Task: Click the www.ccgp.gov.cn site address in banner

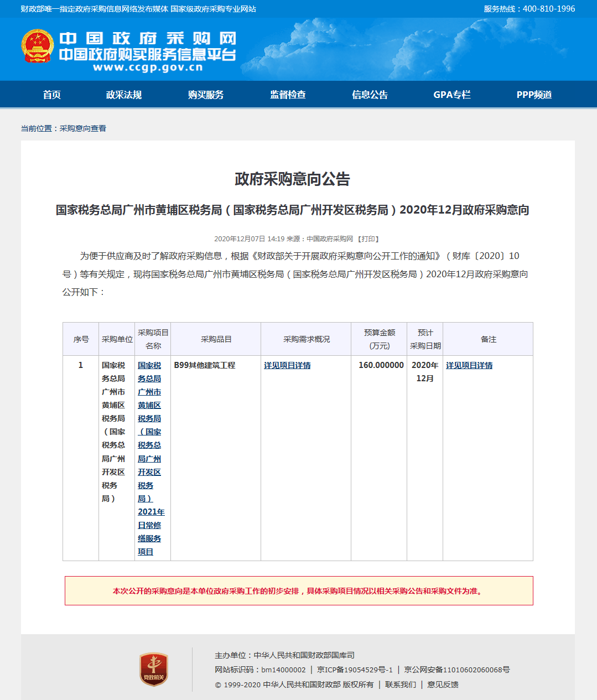Action: [x=148, y=68]
